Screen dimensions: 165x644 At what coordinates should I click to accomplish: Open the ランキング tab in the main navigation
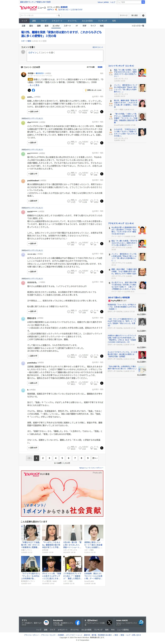point(102,21)
